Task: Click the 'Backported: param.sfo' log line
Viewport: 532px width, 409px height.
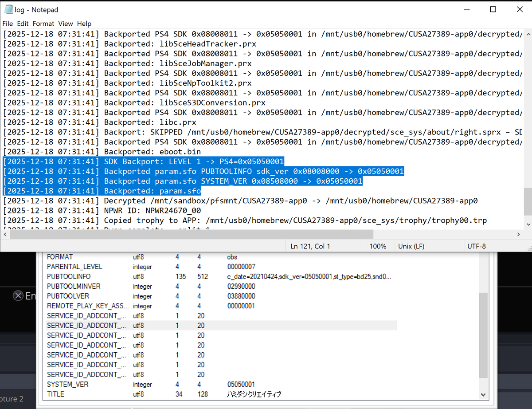Action: click(102, 191)
